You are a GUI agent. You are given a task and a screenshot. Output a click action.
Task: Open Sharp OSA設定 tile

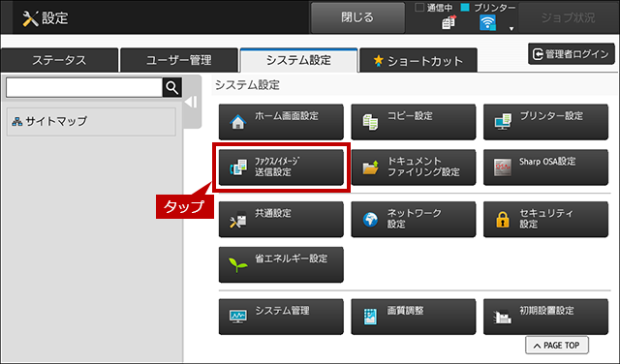(x=545, y=167)
